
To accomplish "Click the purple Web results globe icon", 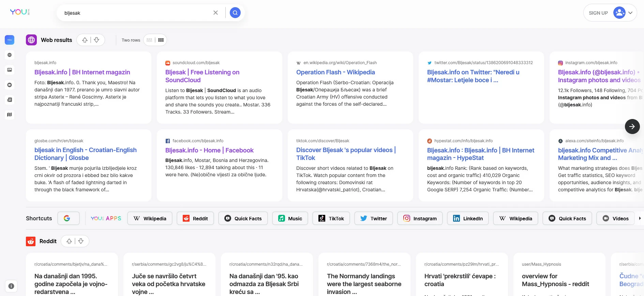I will pyautogui.click(x=31, y=40).
